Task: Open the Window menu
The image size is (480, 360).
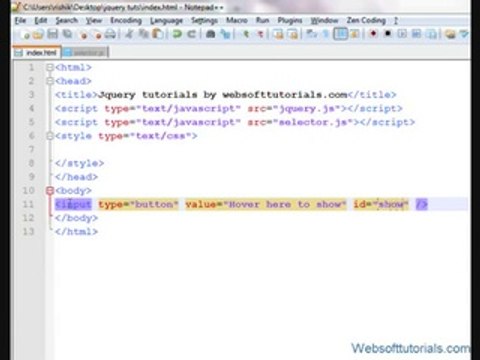Action: (x=324, y=21)
